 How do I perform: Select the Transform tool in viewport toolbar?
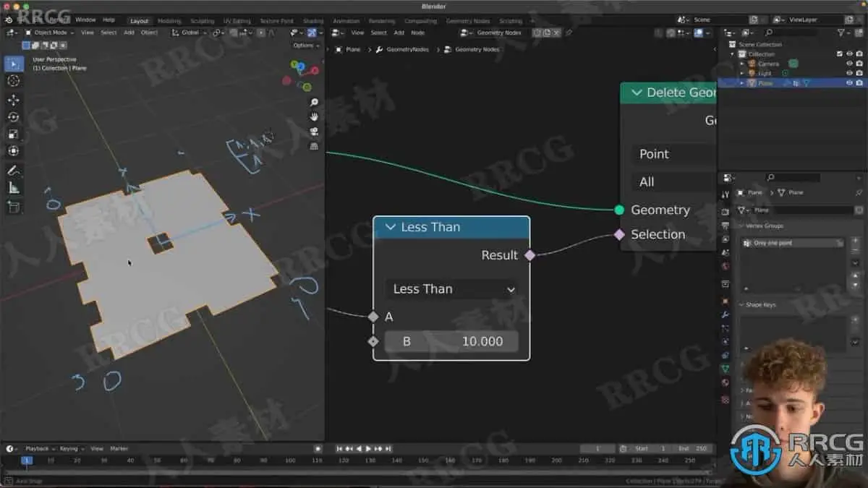14,151
